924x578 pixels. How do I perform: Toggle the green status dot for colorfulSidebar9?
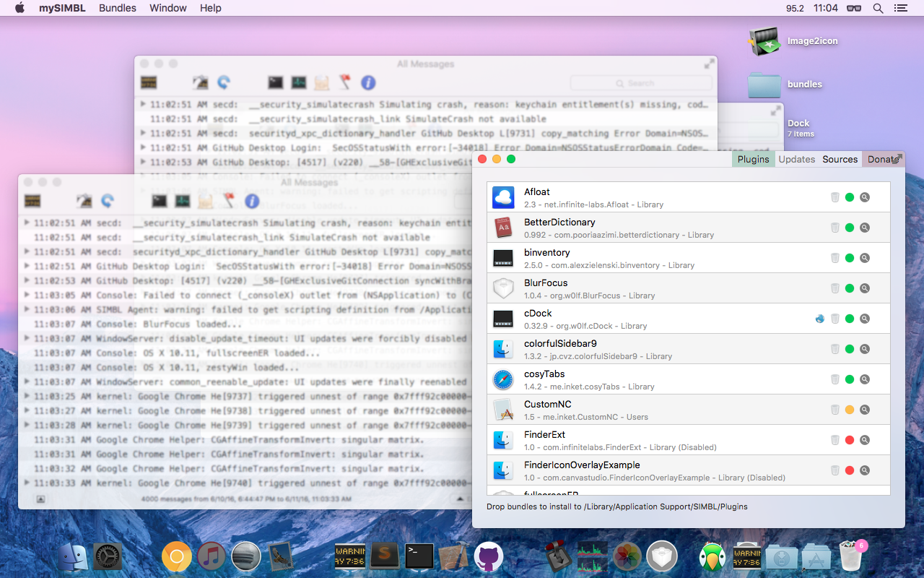(x=850, y=349)
